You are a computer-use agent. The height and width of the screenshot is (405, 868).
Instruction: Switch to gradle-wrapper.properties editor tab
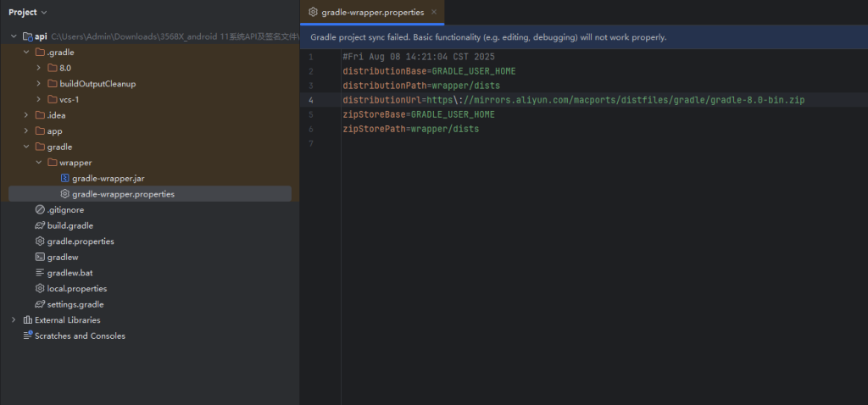[x=372, y=12]
